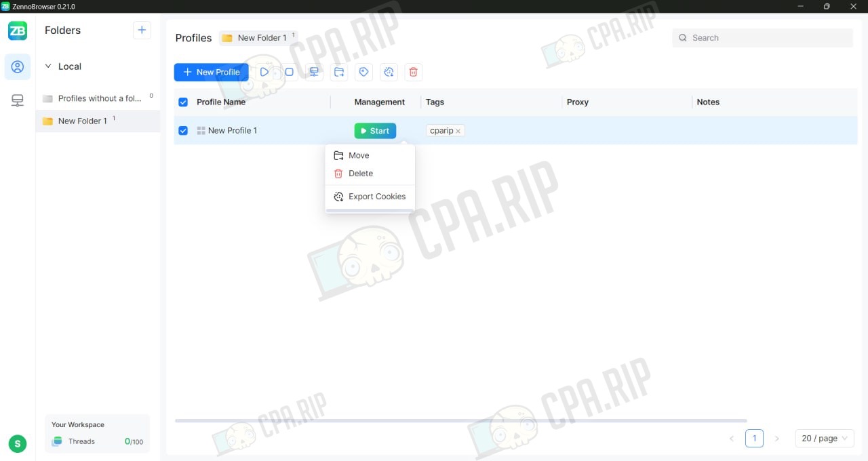
Task: Click the Notes column header
Action: (708, 102)
